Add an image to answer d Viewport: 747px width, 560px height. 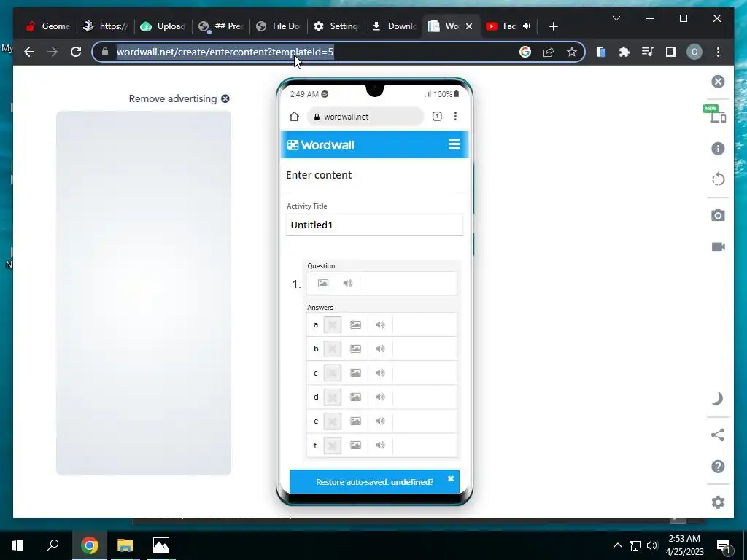coord(355,397)
